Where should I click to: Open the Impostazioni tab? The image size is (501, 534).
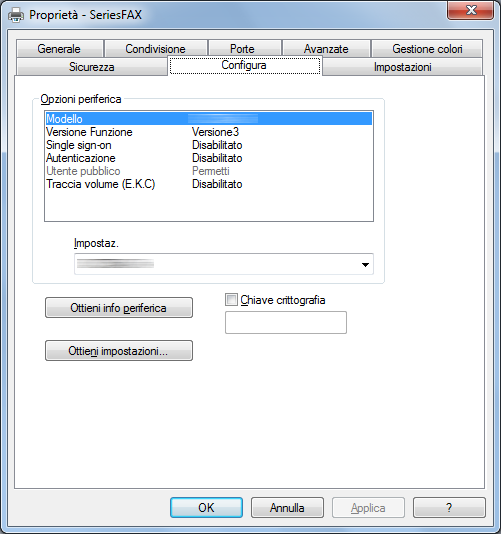point(402,66)
